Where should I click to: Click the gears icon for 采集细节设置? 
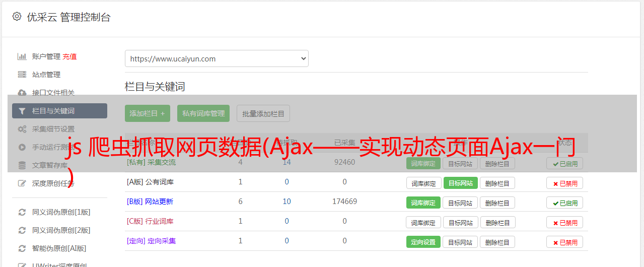pos(22,129)
